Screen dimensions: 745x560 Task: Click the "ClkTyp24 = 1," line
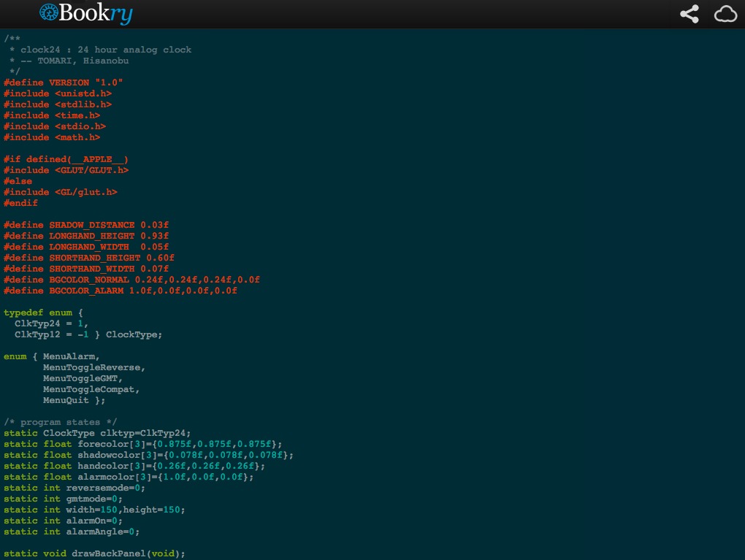tap(51, 323)
